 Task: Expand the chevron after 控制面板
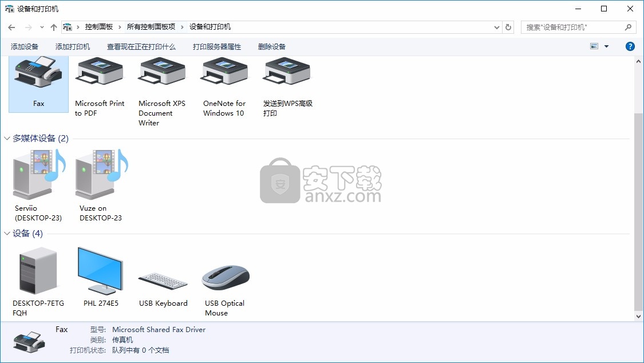pos(120,27)
